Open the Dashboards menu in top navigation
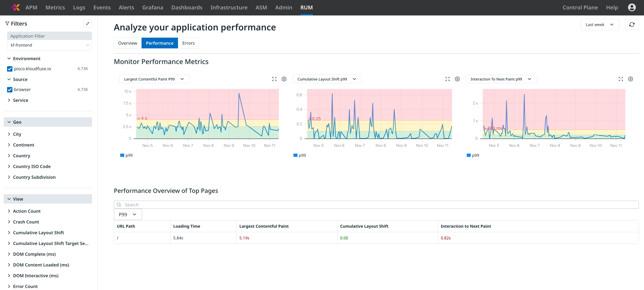This screenshot has width=644, height=290. [x=187, y=8]
